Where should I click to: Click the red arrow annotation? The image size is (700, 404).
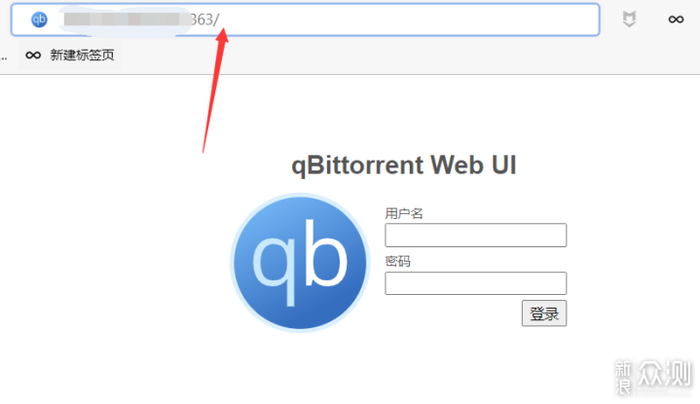tap(216, 91)
